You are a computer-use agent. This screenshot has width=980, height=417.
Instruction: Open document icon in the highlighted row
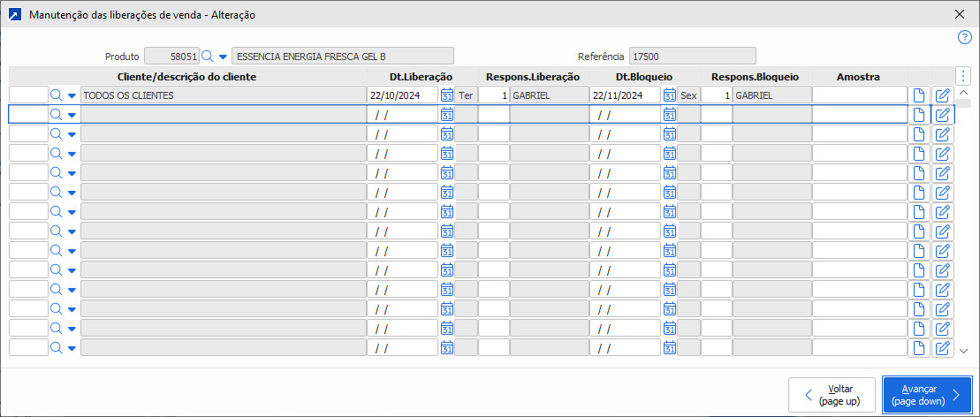(x=919, y=114)
